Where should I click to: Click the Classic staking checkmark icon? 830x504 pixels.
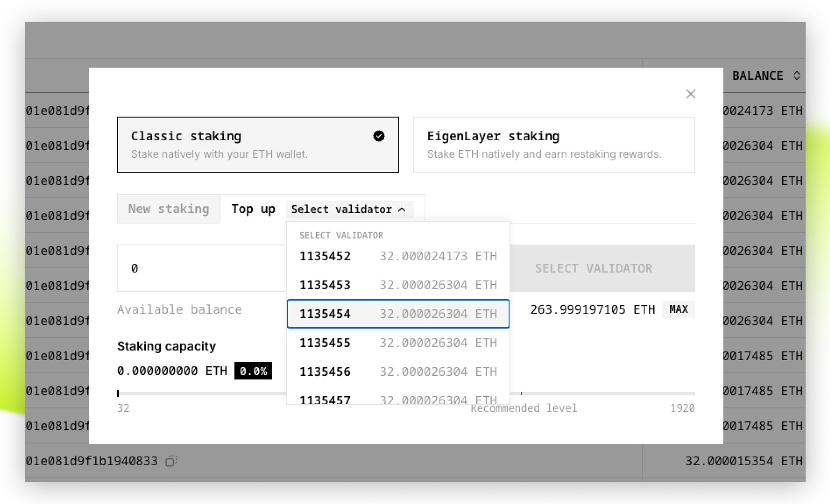point(379,136)
